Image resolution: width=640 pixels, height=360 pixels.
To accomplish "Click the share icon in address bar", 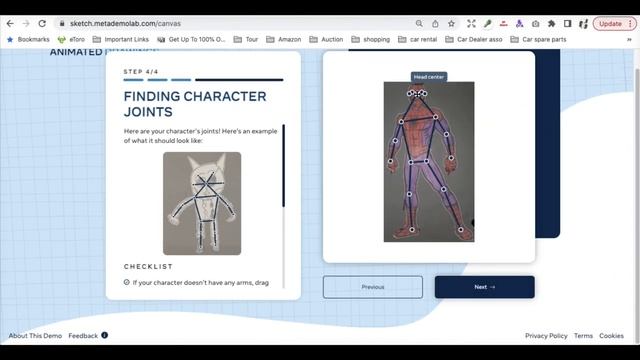I will point(435,24).
